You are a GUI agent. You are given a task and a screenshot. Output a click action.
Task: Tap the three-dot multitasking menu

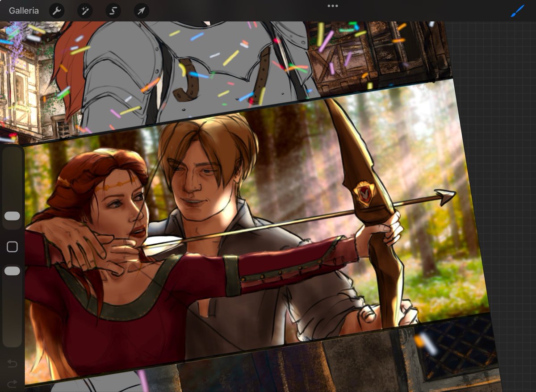pos(333,6)
